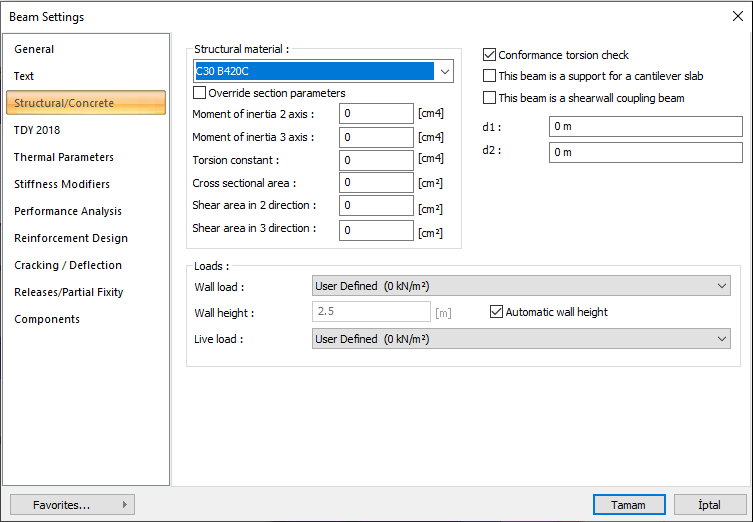Viewport: 753px width, 522px height.
Task: Mark beam as shearwall coupling beam
Action: coord(489,98)
